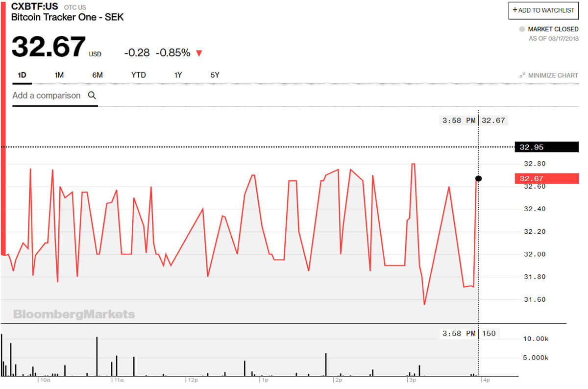Click the Bitcoin Tracker One - SEK name

coord(68,17)
